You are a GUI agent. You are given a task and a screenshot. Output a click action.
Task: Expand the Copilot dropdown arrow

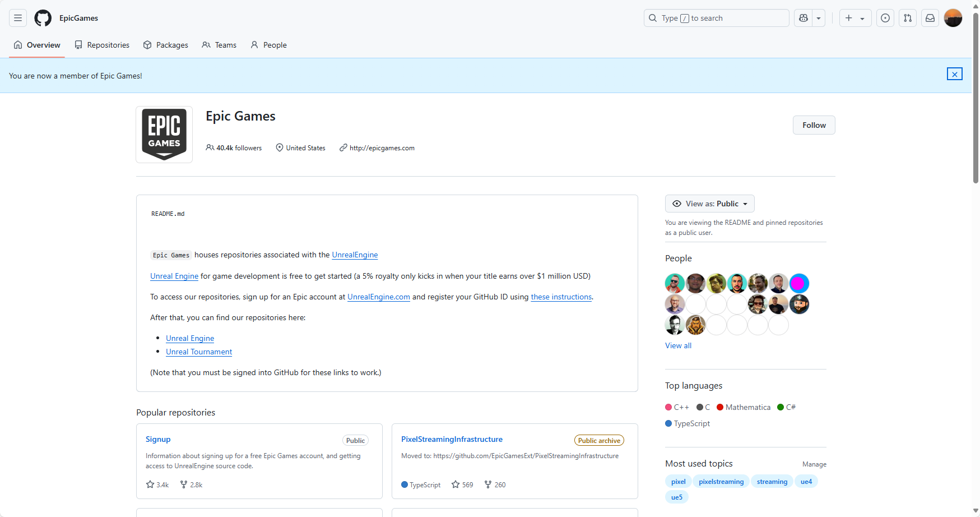819,18
